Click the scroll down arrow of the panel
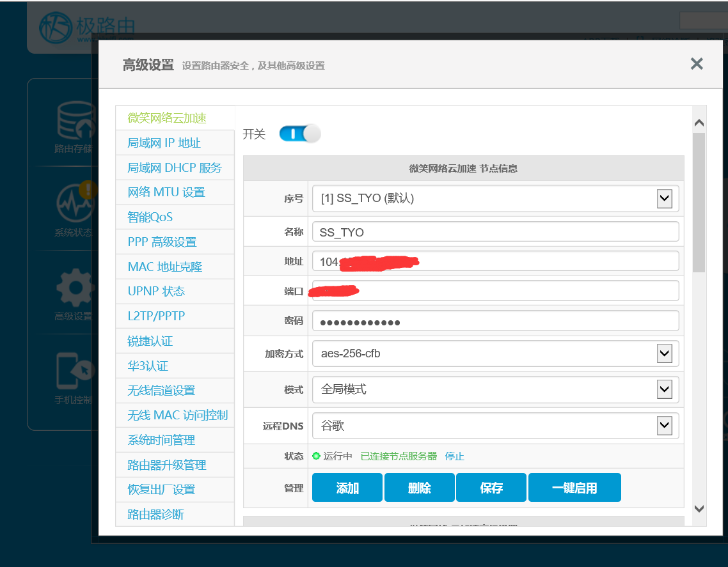 point(699,509)
